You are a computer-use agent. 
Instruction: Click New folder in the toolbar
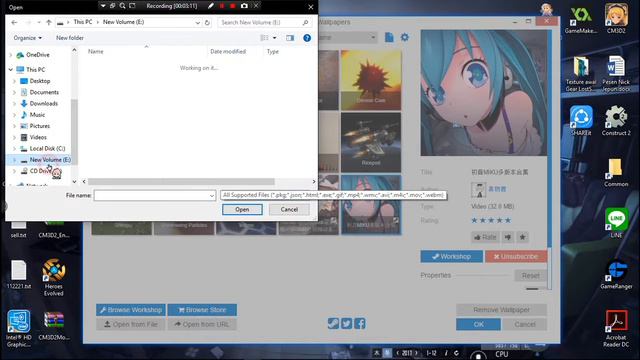(70, 38)
